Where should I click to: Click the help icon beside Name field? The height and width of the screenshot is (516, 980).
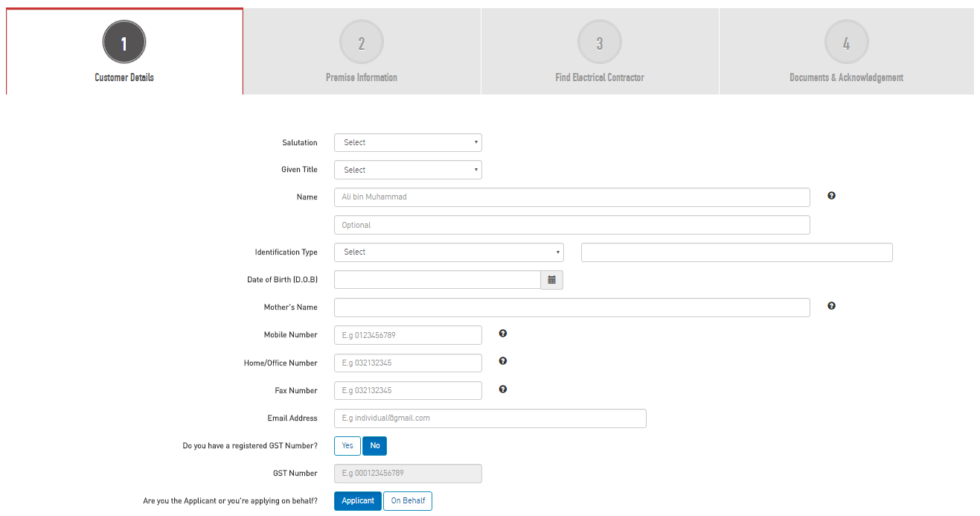pyautogui.click(x=831, y=196)
